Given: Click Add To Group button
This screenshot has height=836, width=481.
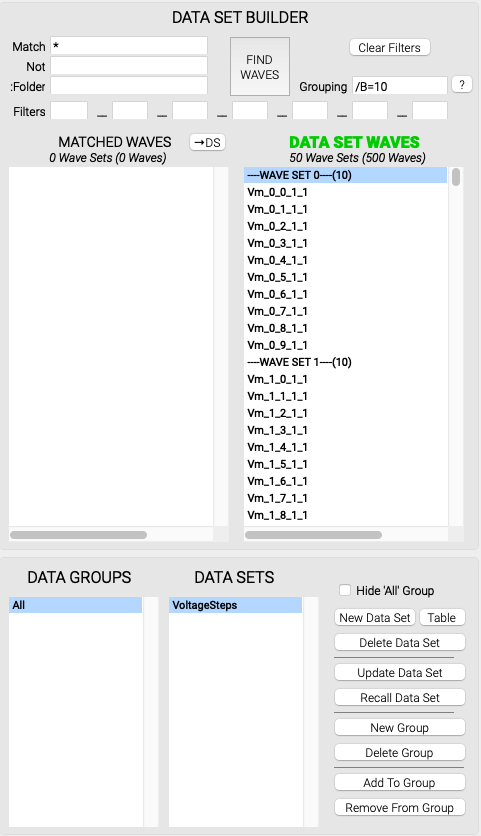Looking at the screenshot, I should (400, 782).
